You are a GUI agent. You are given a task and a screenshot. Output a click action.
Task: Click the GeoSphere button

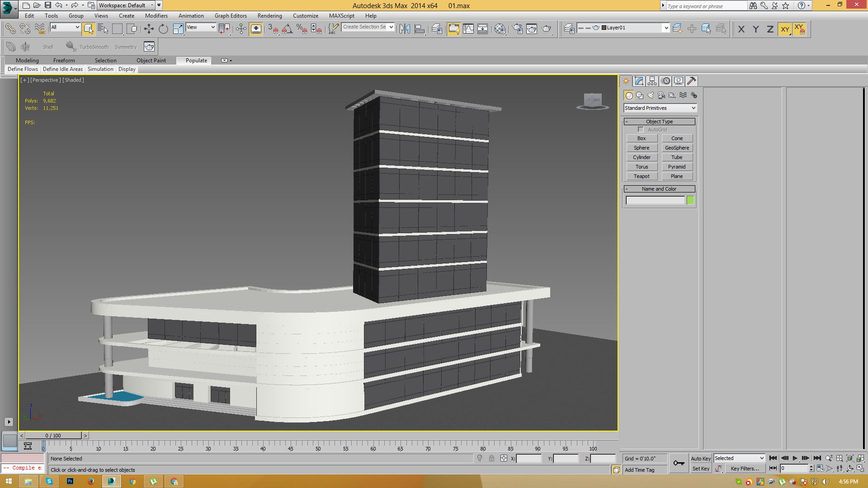point(677,148)
